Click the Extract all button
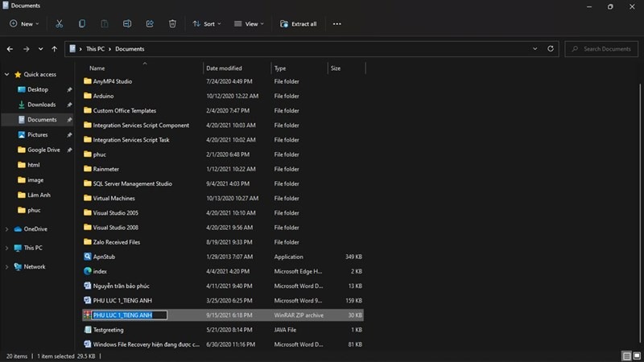644x362 pixels. click(298, 24)
